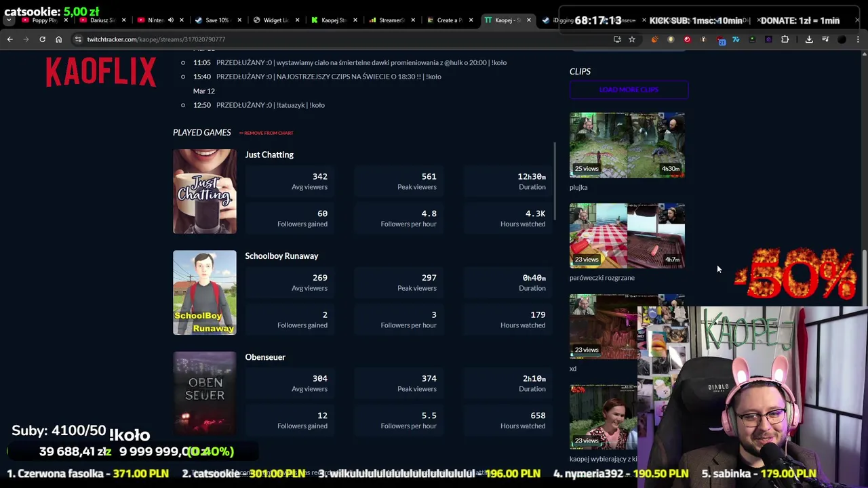Click the played games list scrollbar
The width and height of the screenshot is (868, 488).
tap(555, 181)
